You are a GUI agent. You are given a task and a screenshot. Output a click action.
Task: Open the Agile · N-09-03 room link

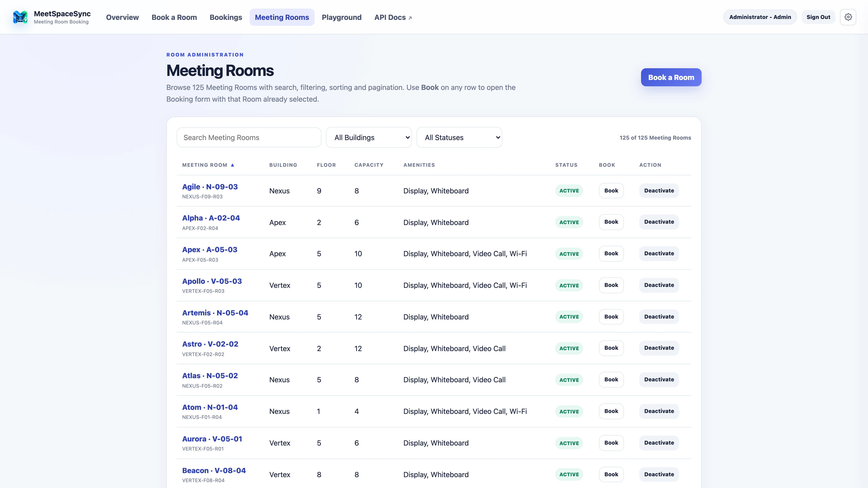(x=210, y=187)
